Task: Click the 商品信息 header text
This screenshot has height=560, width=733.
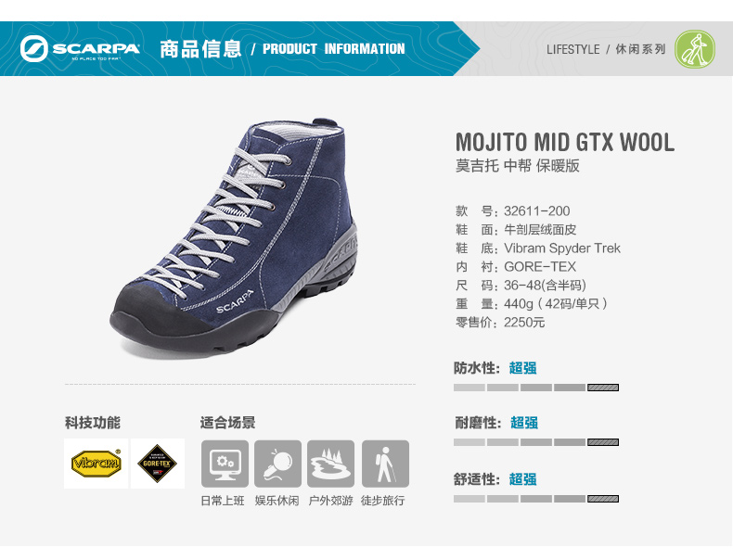Action: click(x=200, y=49)
